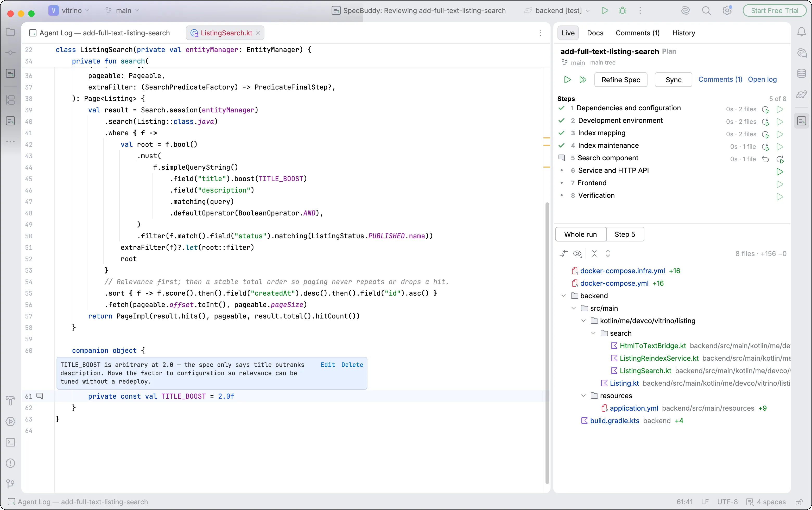
Task: Open backend [test] run configuration dropdown
Action: [x=557, y=10]
